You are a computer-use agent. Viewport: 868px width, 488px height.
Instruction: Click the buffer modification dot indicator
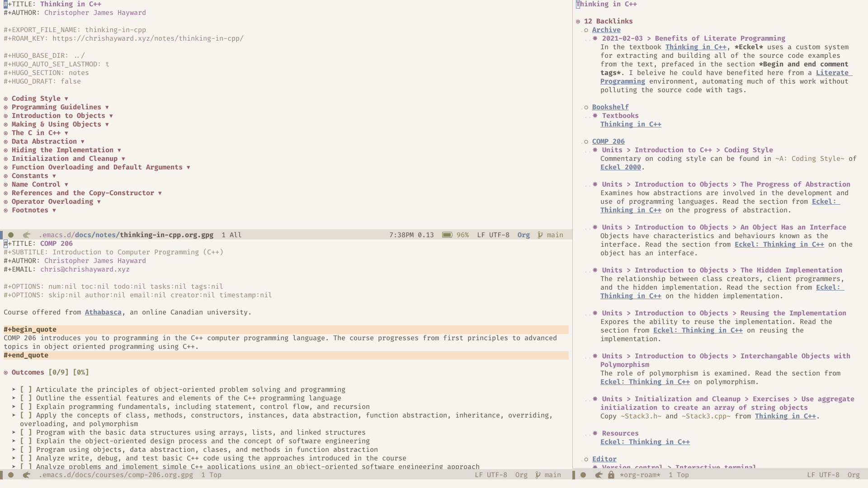click(x=10, y=234)
